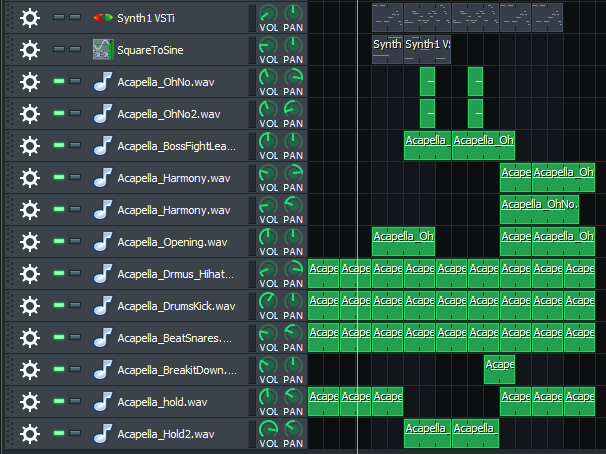Expand track actions gear for Acapella_Hold2.wav
Viewport: 606px width, 454px height.
(30, 434)
